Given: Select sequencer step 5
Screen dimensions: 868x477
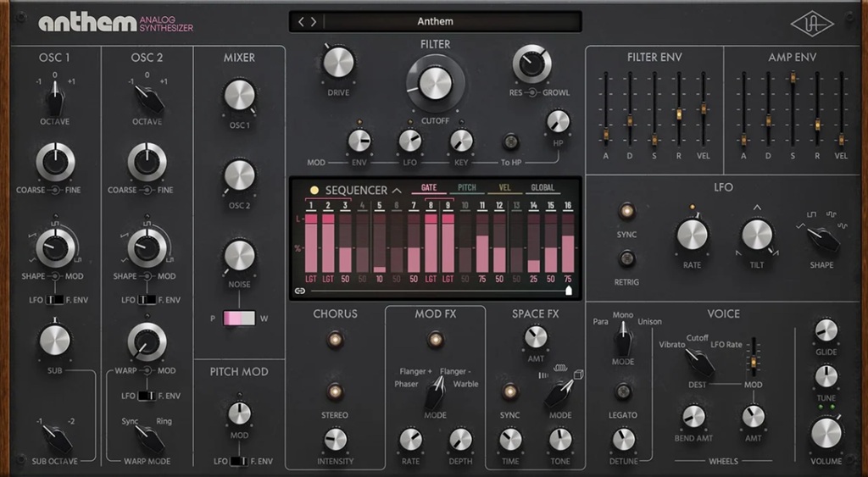Looking at the screenshot, I should point(379,206).
